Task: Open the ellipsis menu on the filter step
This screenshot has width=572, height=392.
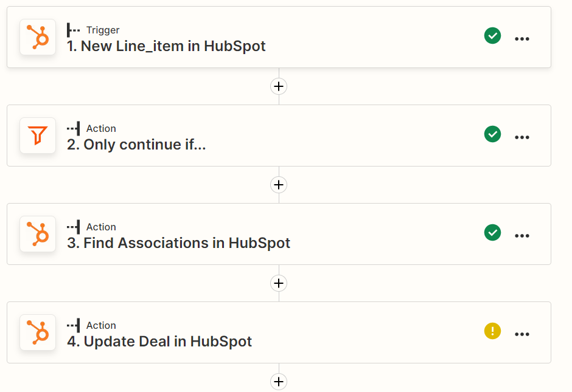Action: point(522,137)
